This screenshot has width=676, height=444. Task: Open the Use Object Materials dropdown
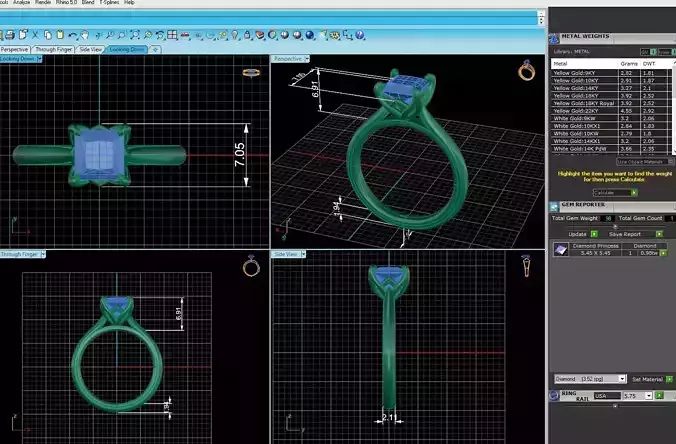(x=645, y=162)
